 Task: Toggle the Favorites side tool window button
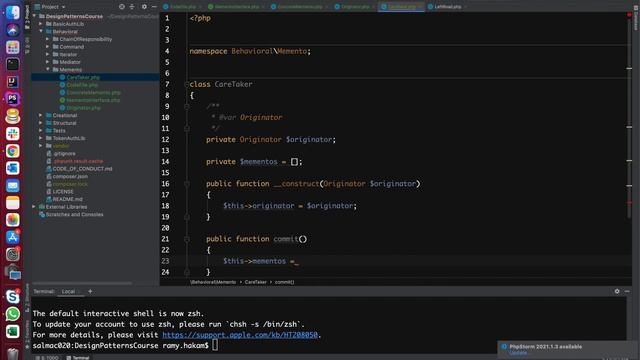27,334
